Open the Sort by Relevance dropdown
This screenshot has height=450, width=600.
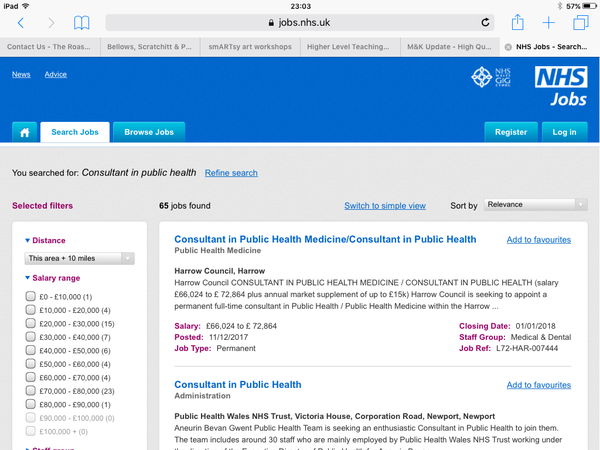click(x=536, y=205)
